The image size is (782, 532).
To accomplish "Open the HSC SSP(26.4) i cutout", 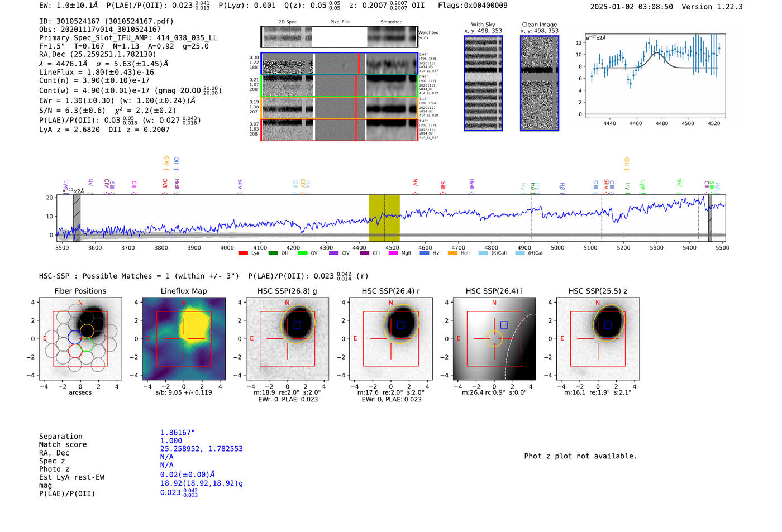I will (x=494, y=339).
